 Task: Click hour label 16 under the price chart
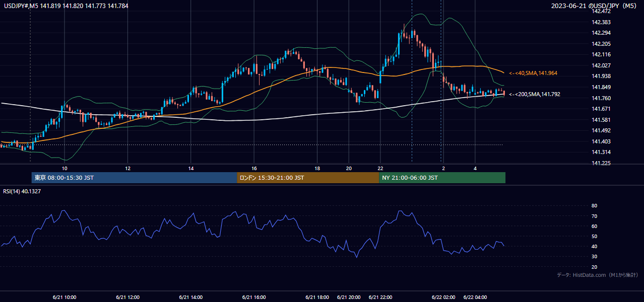(x=254, y=168)
